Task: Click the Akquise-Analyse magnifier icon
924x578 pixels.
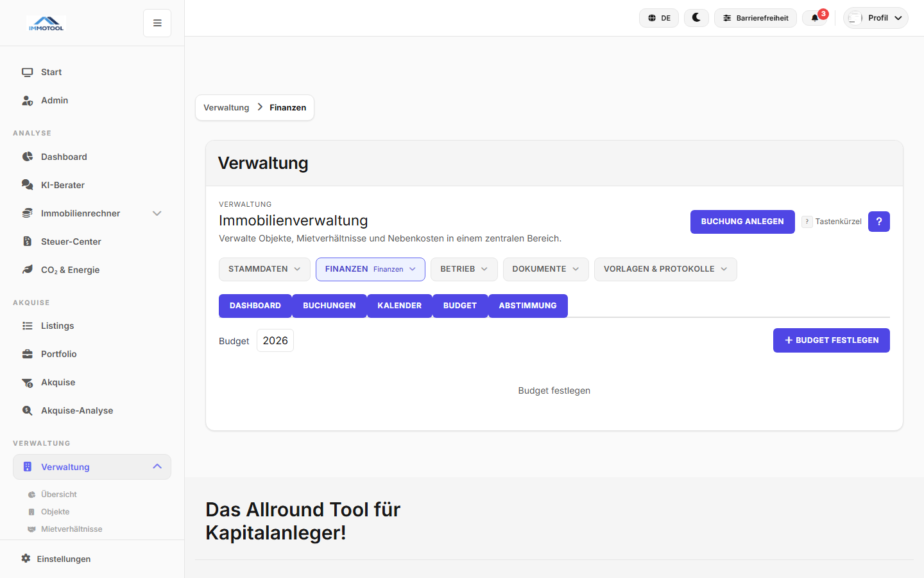Action: click(27, 410)
